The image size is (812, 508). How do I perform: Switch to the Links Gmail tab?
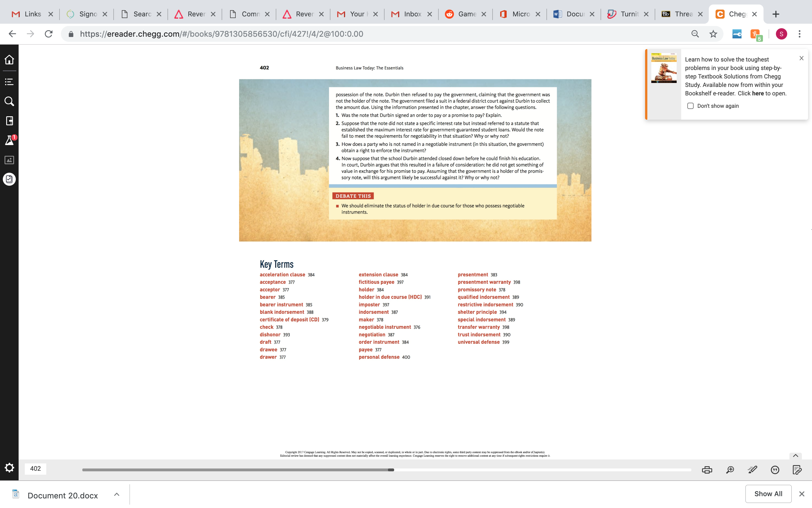32,14
